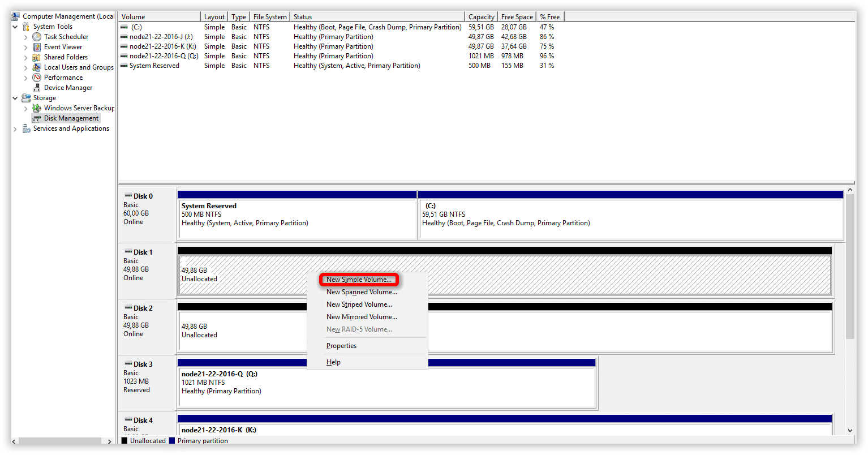Expand the Task Scheduler node

(x=26, y=37)
